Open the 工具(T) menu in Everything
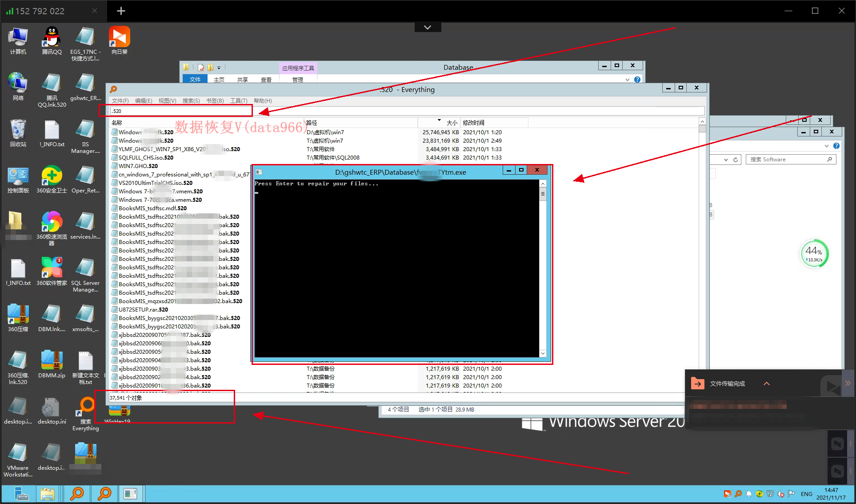This screenshot has width=856, height=504. click(238, 101)
